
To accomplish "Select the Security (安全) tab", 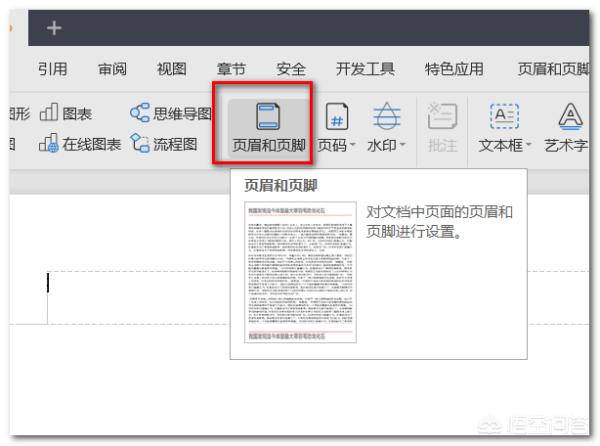I will point(291,69).
